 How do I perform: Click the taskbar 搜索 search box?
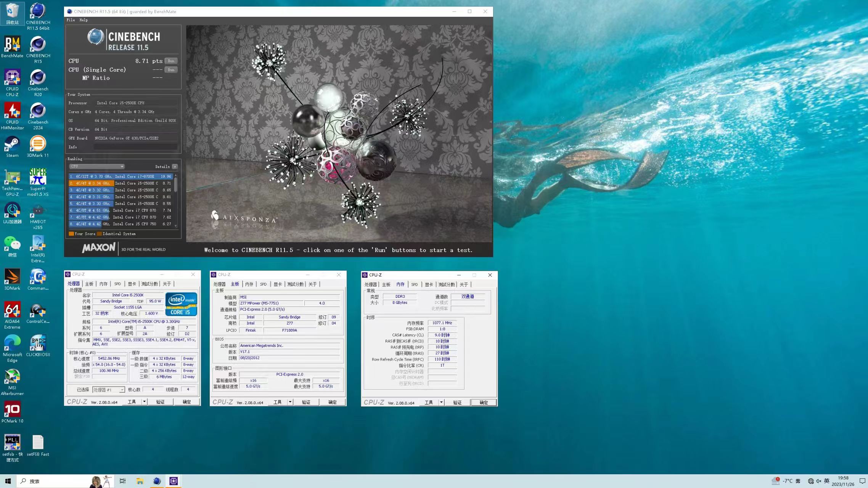point(65,481)
